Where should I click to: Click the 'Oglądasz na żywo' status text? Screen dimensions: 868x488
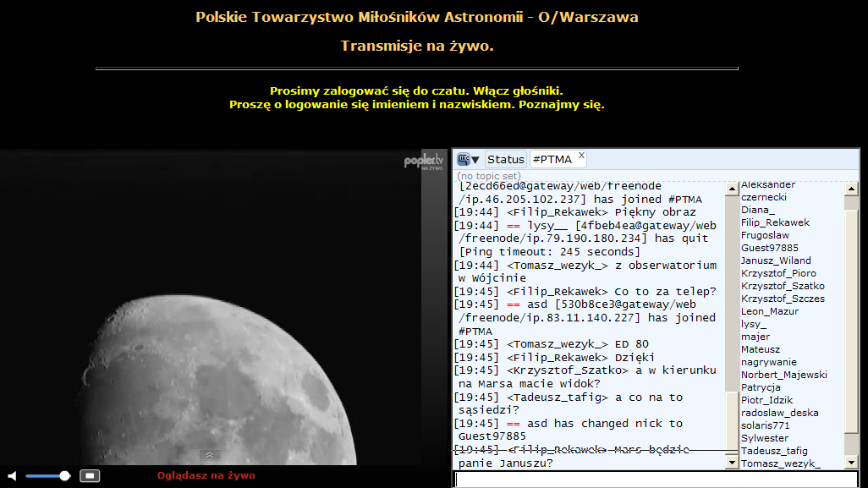click(206, 476)
